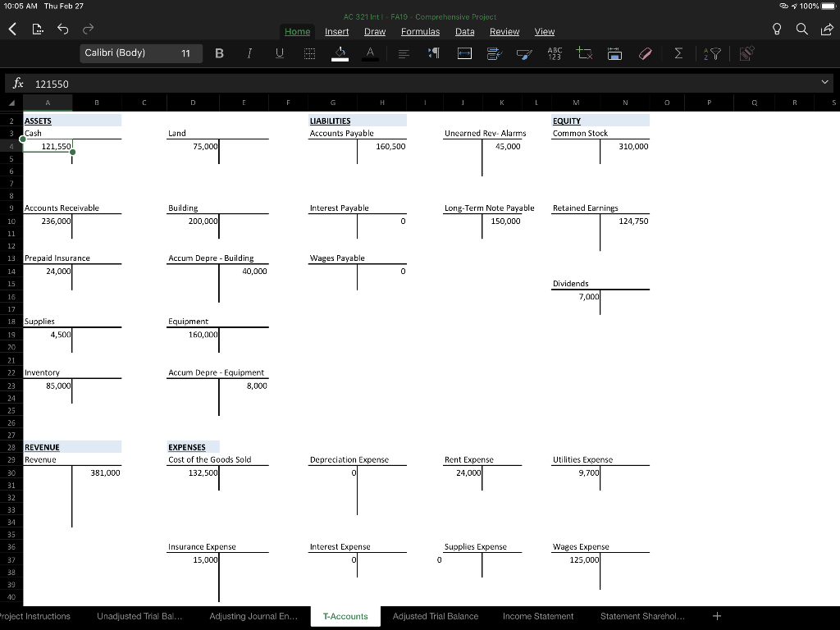Viewport: 840px width, 630px height.
Task: Merge and center selected cells
Action: point(464,53)
